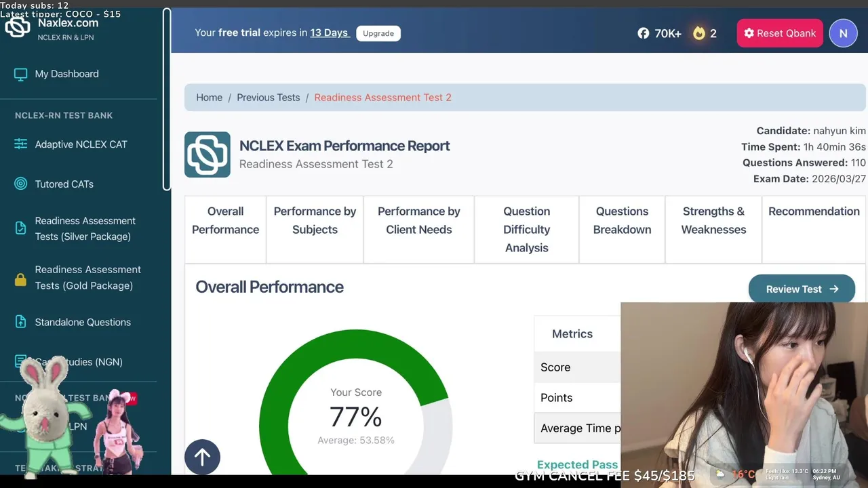Click the Overall Performance heading
This screenshot has width=868, height=488.
[269, 287]
